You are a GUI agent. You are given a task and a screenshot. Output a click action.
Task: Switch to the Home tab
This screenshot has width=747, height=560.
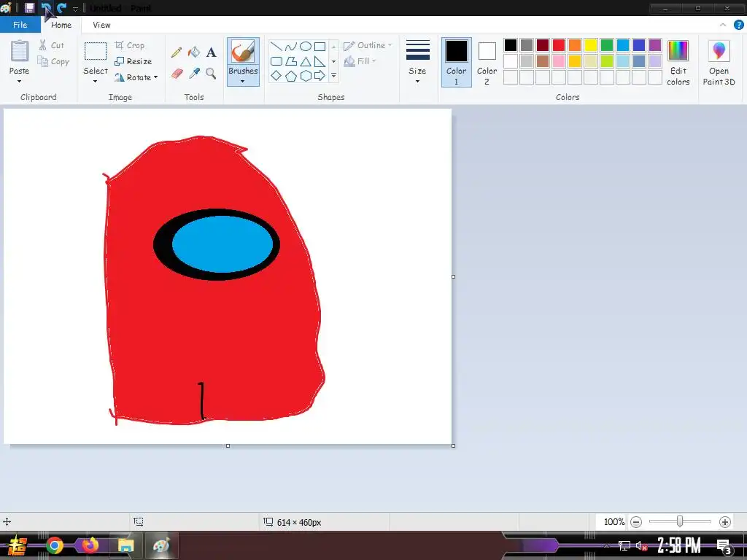coord(61,25)
